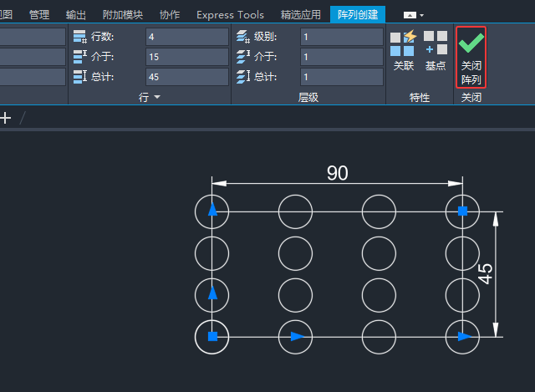Click the levels count (级别) icon

click(242, 37)
